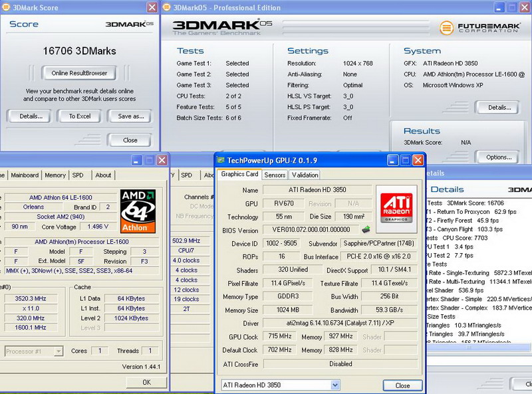The width and height of the screenshot is (532, 394).
Task: Switch to the Validation tab in GPU-Z
Action: click(x=305, y=175)
